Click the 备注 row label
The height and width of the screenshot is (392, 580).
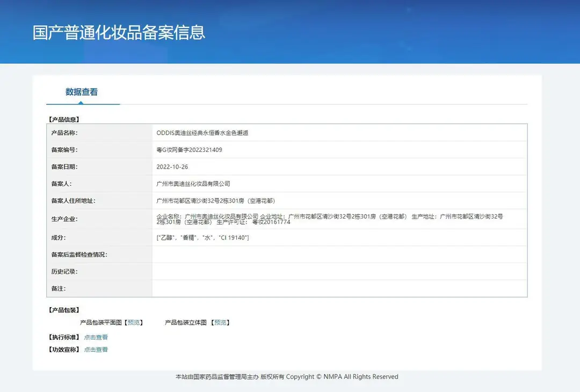[59, 289]
